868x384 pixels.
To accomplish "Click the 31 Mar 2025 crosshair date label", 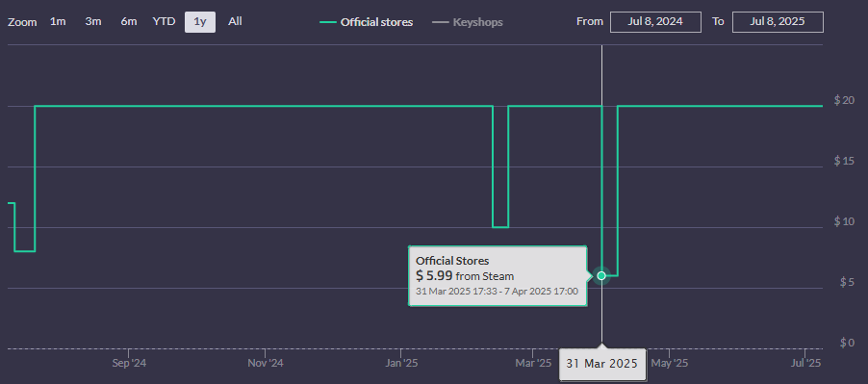I will 602,364.
